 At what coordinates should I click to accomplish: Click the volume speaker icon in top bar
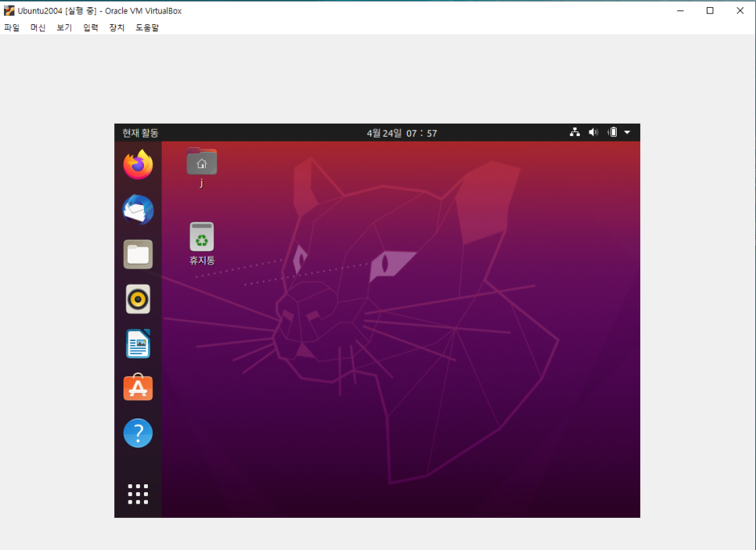[x=593, y=132]
